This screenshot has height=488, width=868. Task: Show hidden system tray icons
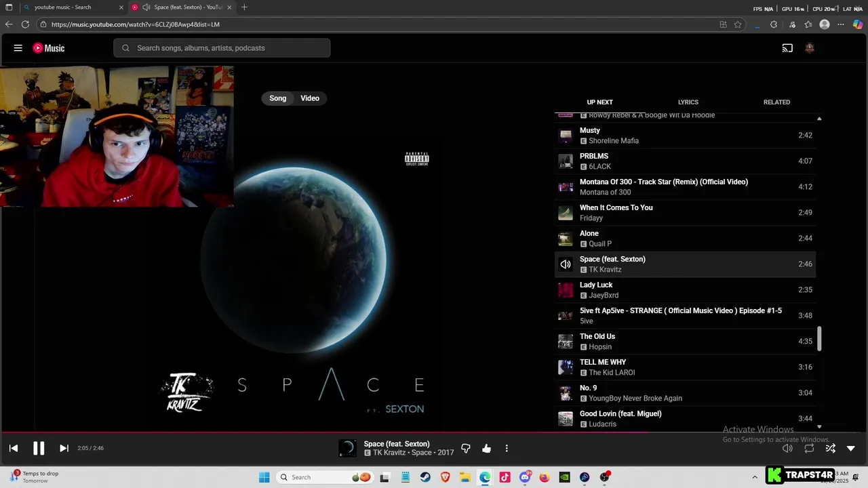click(x=755, y=477)
